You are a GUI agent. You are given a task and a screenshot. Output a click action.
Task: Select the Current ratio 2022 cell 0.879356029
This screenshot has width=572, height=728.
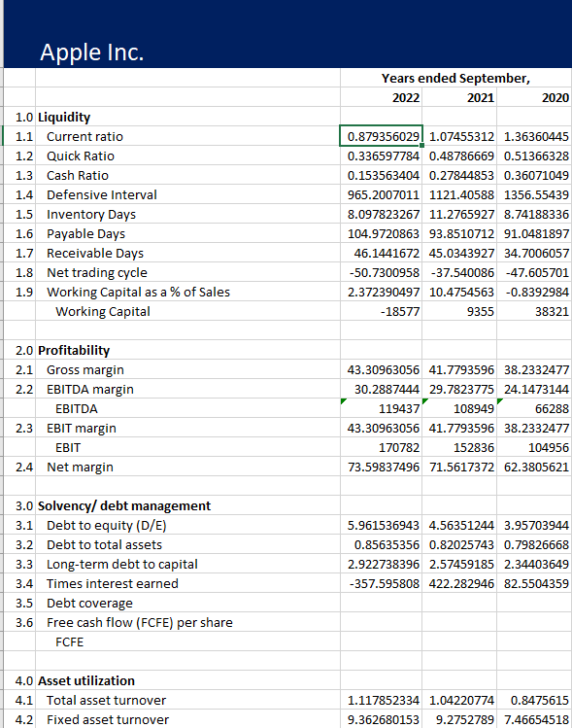381,136
